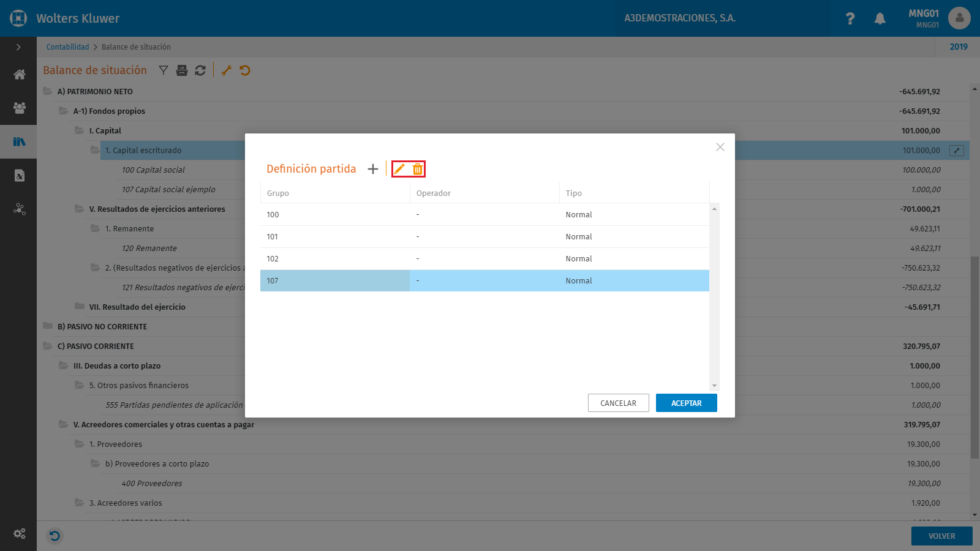Select row with Grupo 102
The height and width of the screenshot is (551, 980).
(484, 259)
